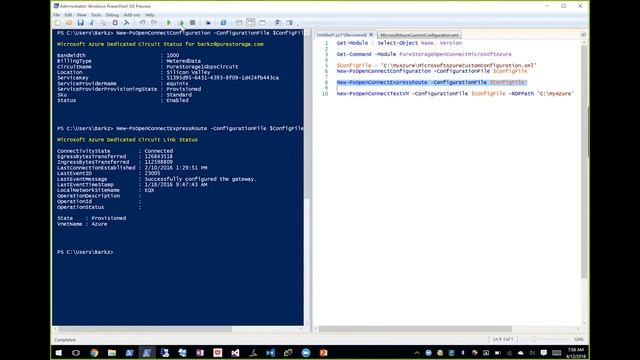Viewport: 640px width, 360px height.
Task: Cut selection using the scissors icon
Action: (92, 23)
